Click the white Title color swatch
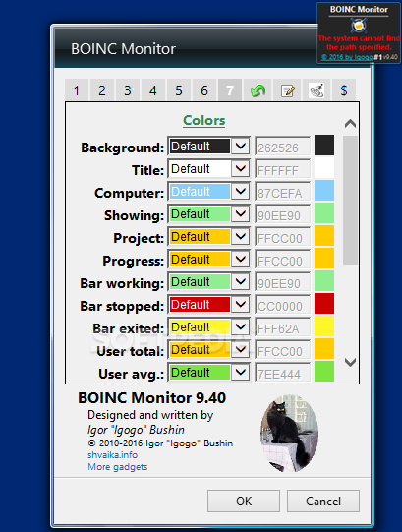Viewport: 402px width, 532px height. click(324, 167)
